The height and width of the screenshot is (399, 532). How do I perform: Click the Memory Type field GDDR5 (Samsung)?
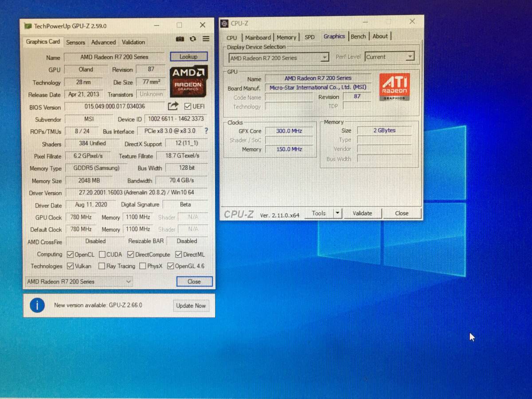click(x=96, y=168)
